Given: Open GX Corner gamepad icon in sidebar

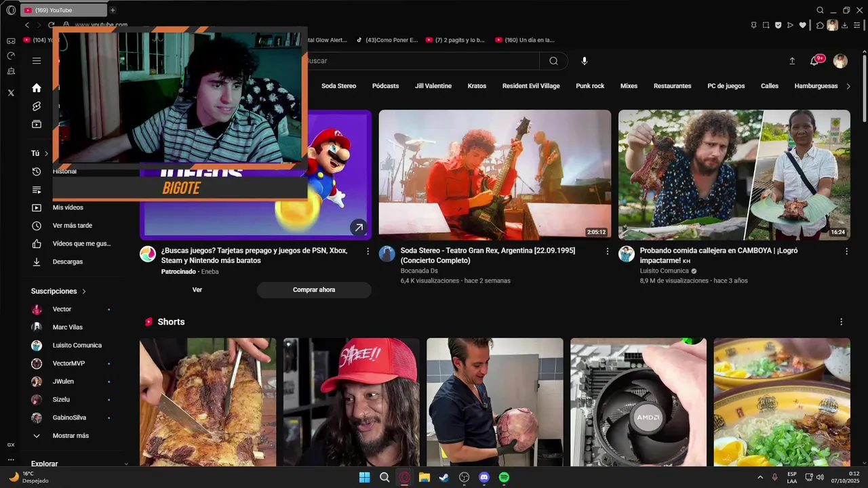Looking at the screenshot, I should pyautogui.click(x=11, y=41).
